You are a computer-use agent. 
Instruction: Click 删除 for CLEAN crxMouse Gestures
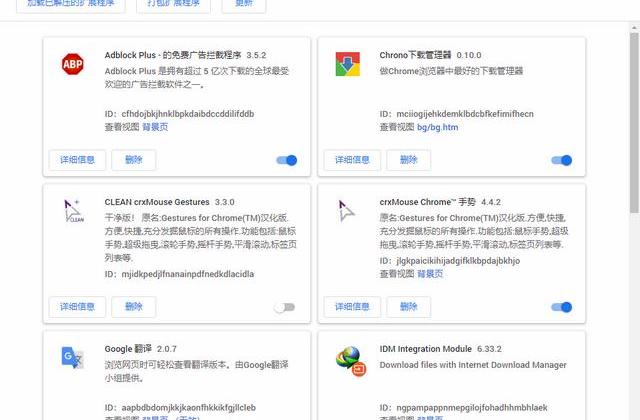coord(133,307)
